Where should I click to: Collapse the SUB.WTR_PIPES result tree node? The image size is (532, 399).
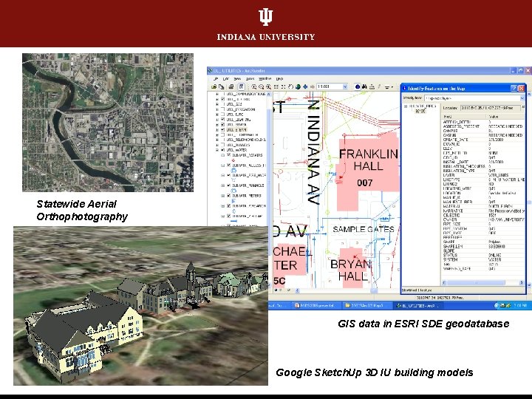point(406,106)
